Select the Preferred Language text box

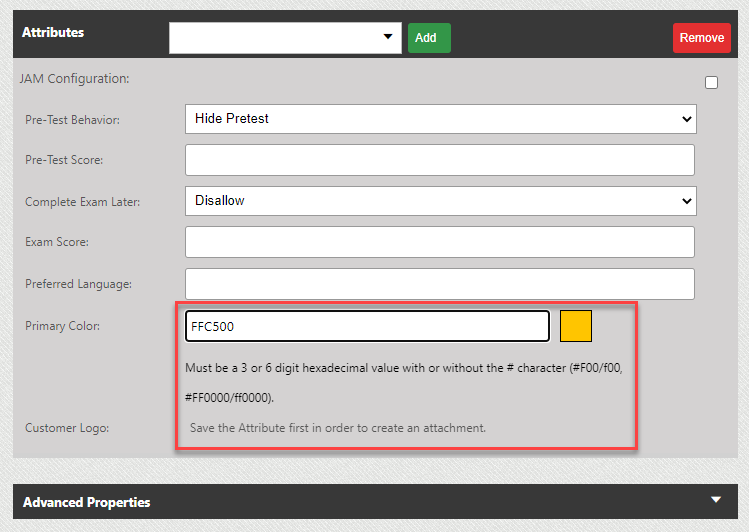point(440,284)
